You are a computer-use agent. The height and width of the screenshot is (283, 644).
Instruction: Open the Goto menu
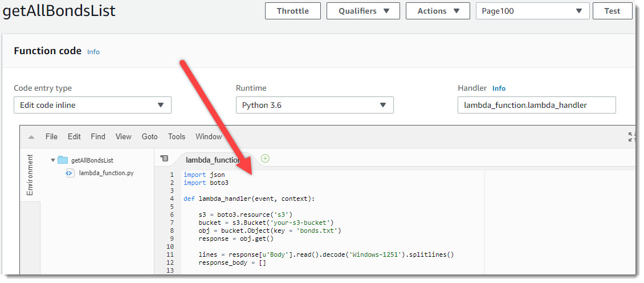[x=149, y=136]
